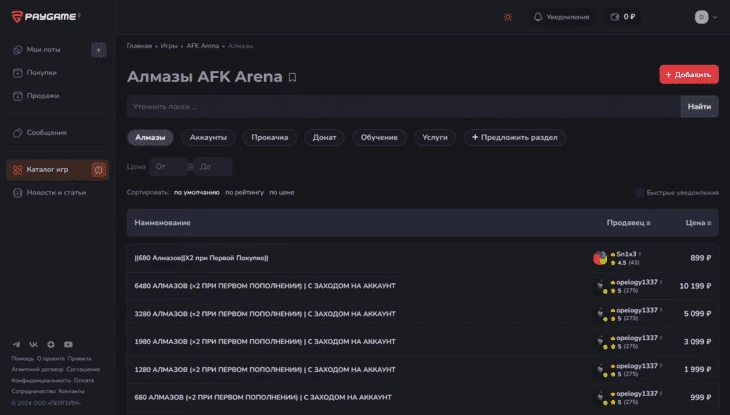Select the Алмазы category tab
Screen dimensions: 730x415
click(150, 137)
